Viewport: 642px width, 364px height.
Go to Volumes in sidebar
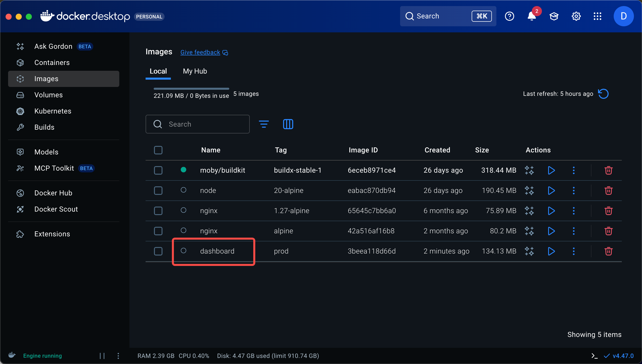pos(64,95)
